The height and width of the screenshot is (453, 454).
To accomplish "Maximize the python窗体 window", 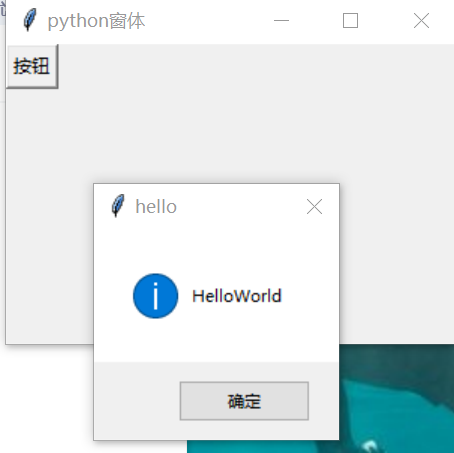I will (351, 21).
